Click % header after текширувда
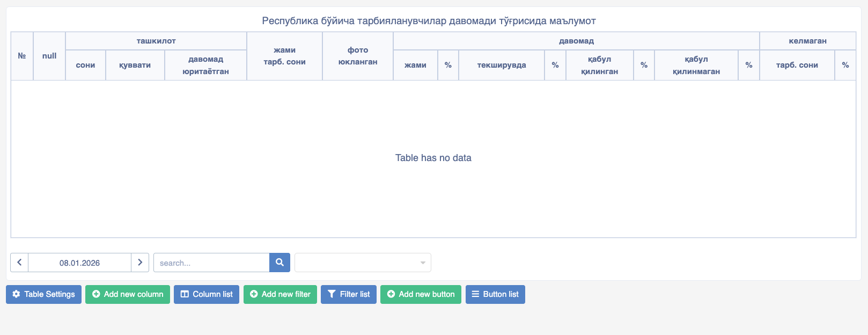Viewport: 868px width, 335px height. point(555,65)
